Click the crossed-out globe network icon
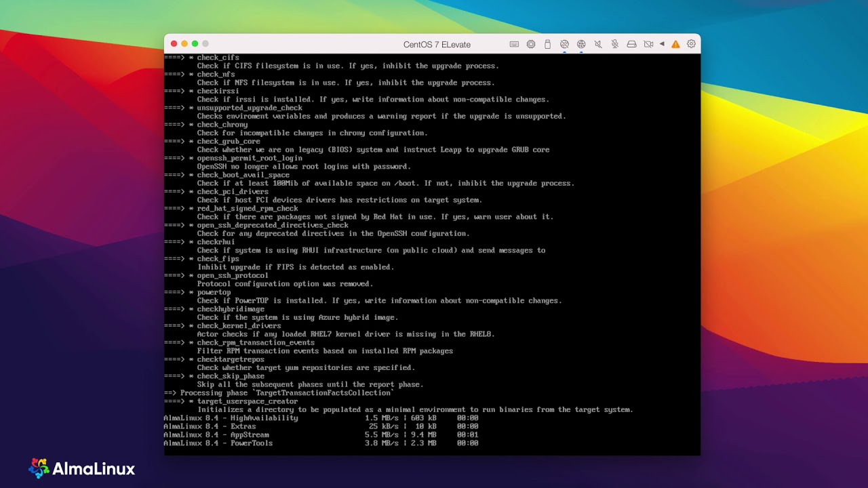This screenshot has width=868, height=488. [x=564, y=44]
